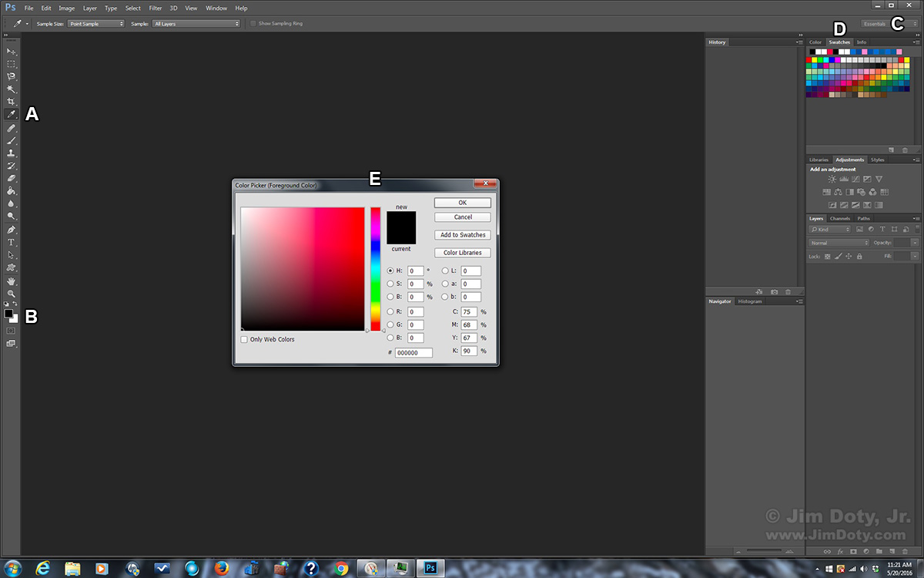The image size is (924, 578).
Task: Switch to the Channels tab
Action: coord(840,218)
